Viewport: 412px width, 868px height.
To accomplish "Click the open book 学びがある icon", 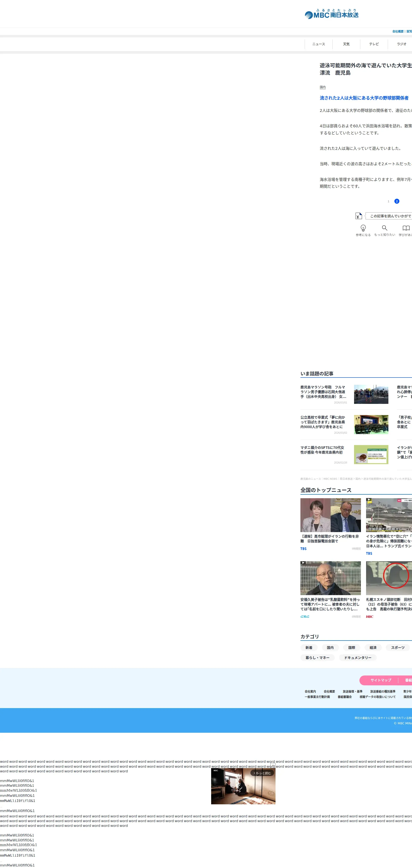I will coord(406,228).
